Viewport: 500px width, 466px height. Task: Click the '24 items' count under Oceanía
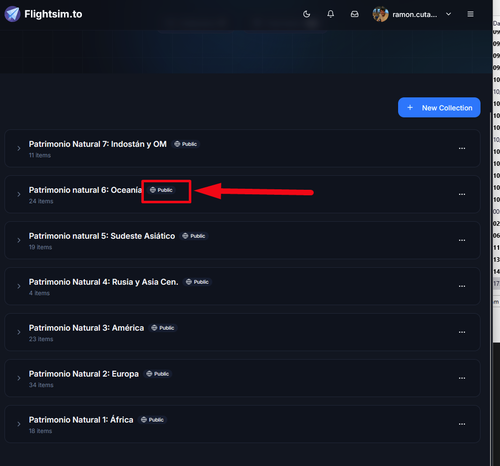[41, 201]
